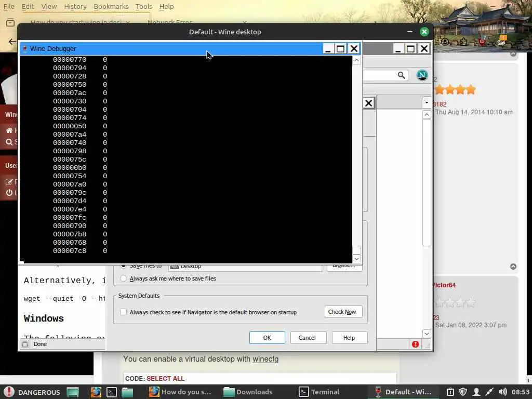The image size is (532, 399).
Task: Open the Edit menu in Firefox
Action: pos(28,6)
